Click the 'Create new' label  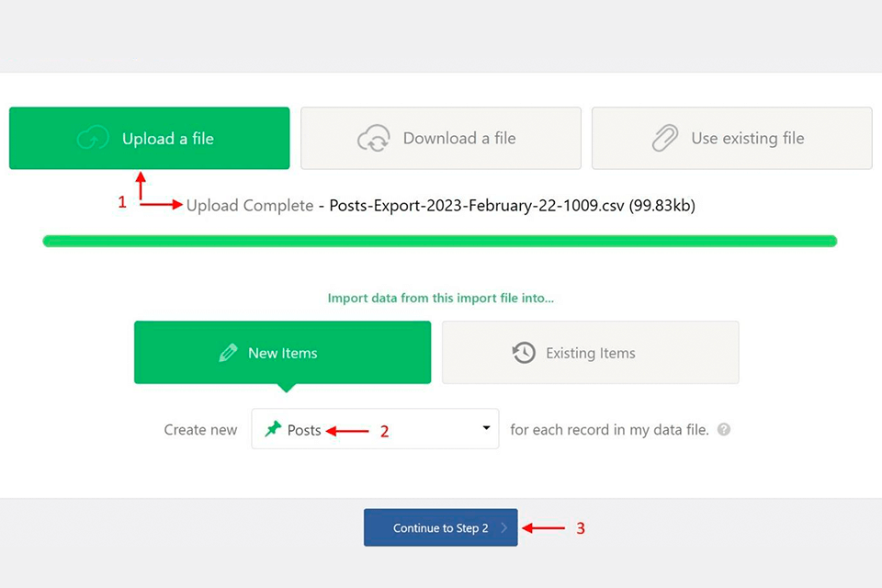[200, 430]
